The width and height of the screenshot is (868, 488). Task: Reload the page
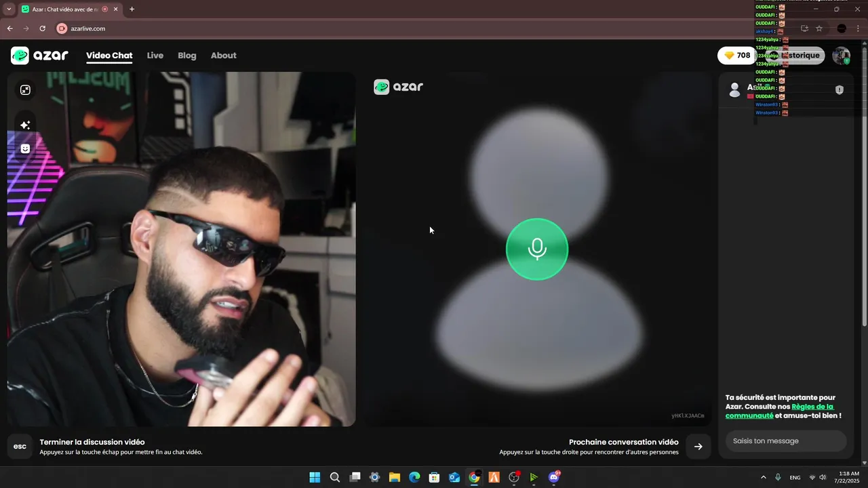[42, 28]
